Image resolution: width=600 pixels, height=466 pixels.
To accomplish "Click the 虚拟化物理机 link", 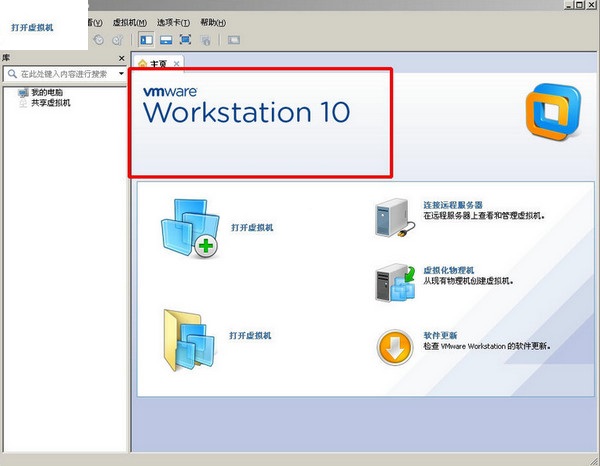I will (x=448, y=270).
